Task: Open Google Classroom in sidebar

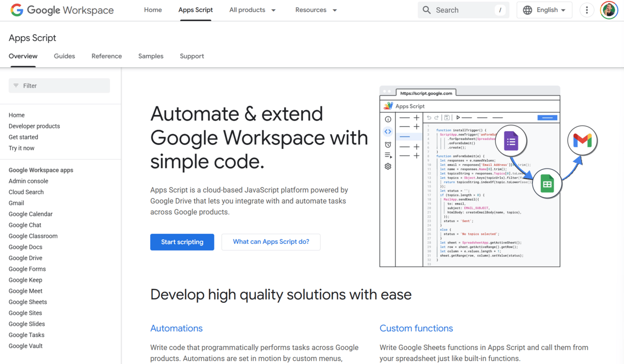Action: [x=33, y=236]
